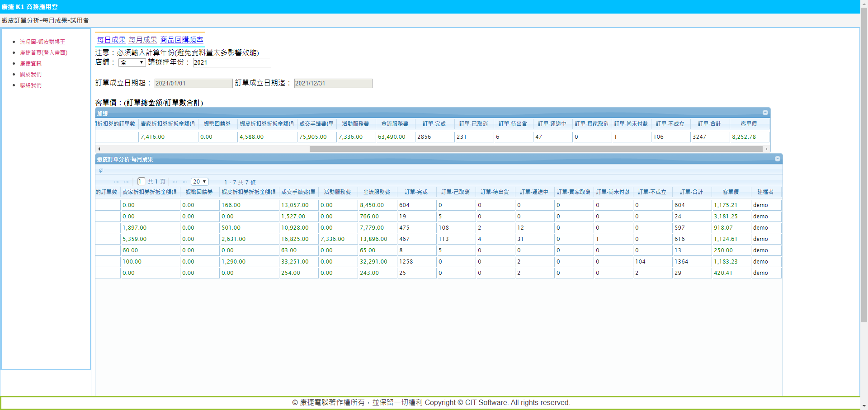
Task: Click the next page pager arrow
Action: coord(175,182)
